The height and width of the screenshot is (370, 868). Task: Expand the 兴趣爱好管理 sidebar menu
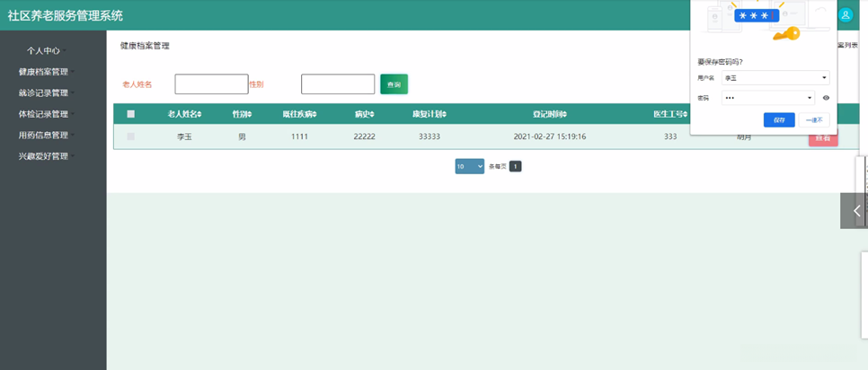coord(47,156)
